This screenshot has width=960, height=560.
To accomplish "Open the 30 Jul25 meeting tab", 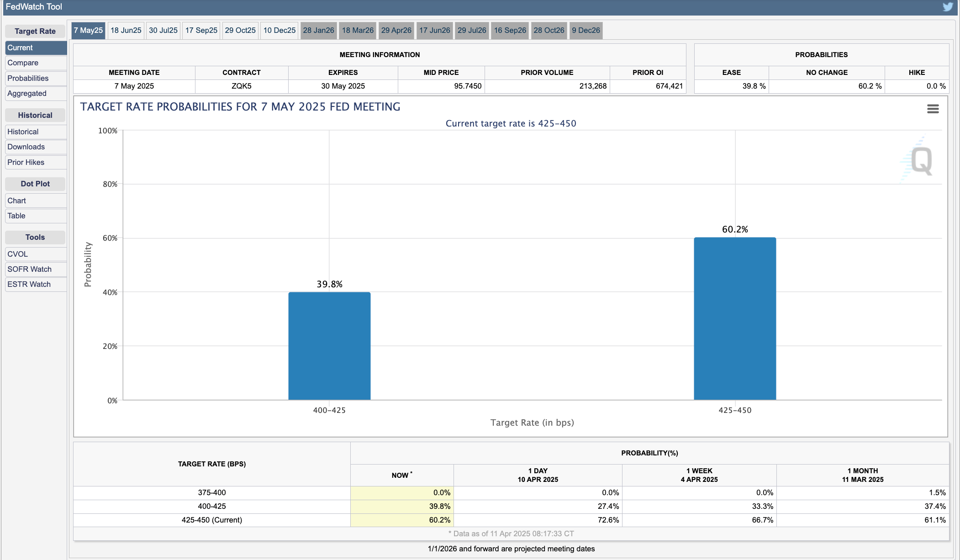I will (163, 31).
